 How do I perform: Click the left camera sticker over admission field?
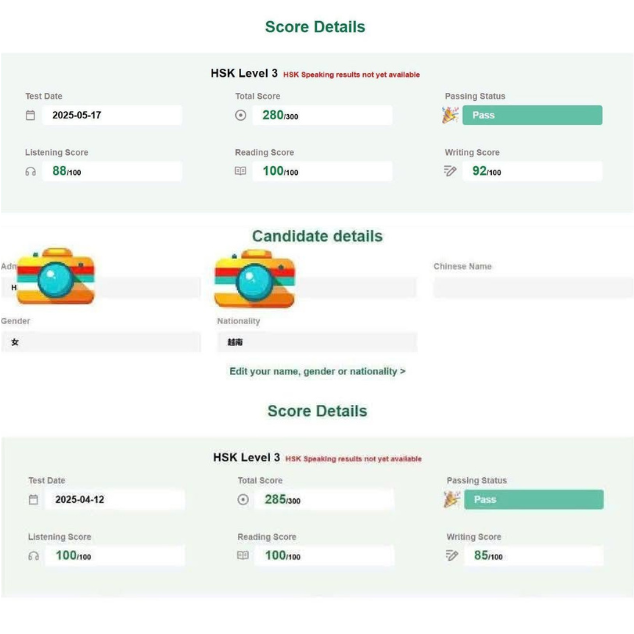pos(55,276)
